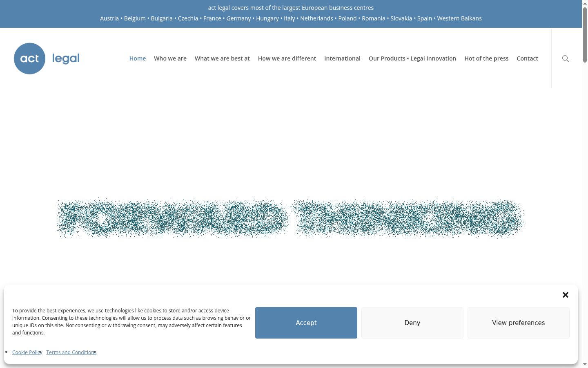The height and width of the screenshot is (368, 588).
Task: Select Western Balkans in the top bar
Action: click(459, 18)
